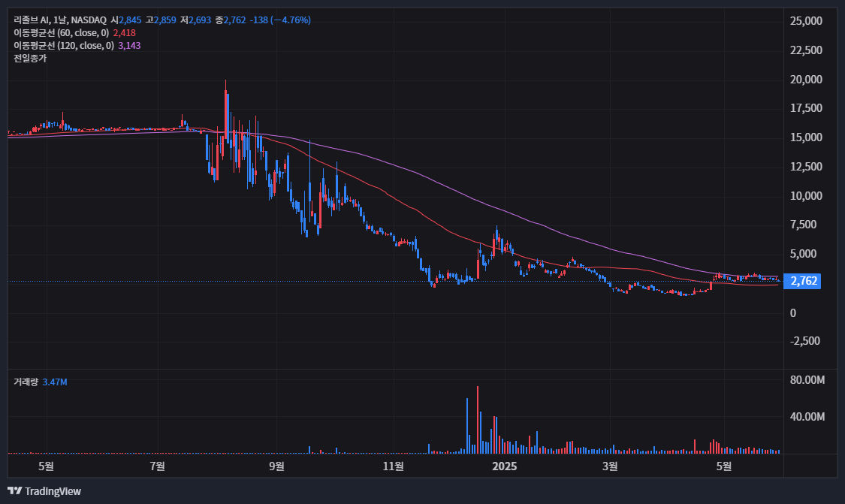Click the 20,000 price axis label
Image resolution: width=845 pixels, height=504 pixels.
806,79
